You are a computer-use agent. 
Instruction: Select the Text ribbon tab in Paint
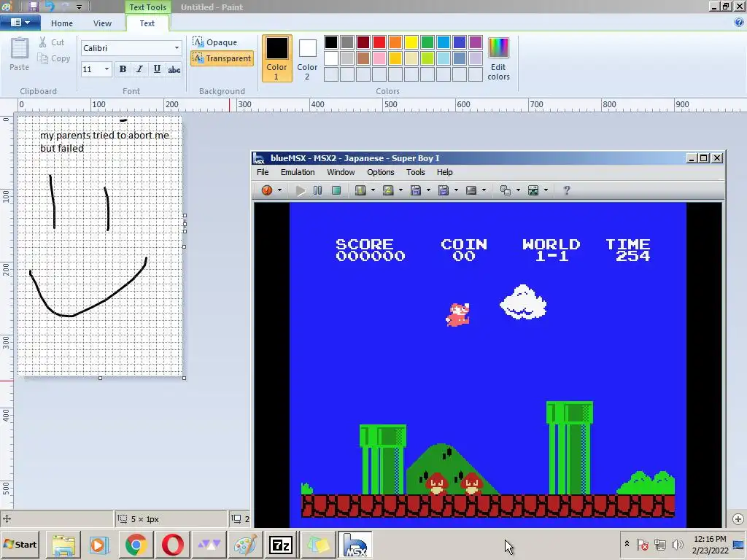pyautogui.click(x=147, y=23)
